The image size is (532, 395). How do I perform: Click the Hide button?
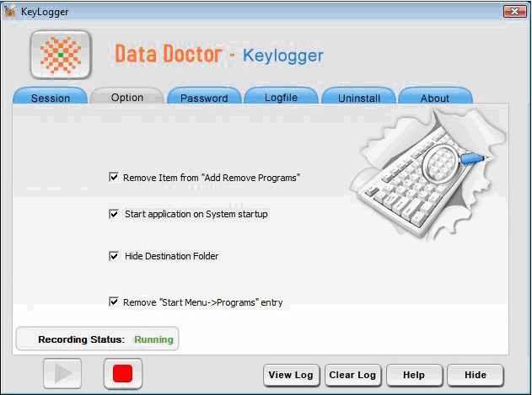coord(476,375)
